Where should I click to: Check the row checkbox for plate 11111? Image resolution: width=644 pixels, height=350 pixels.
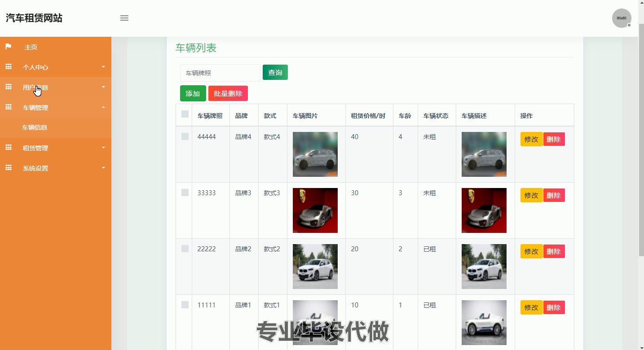185,305
